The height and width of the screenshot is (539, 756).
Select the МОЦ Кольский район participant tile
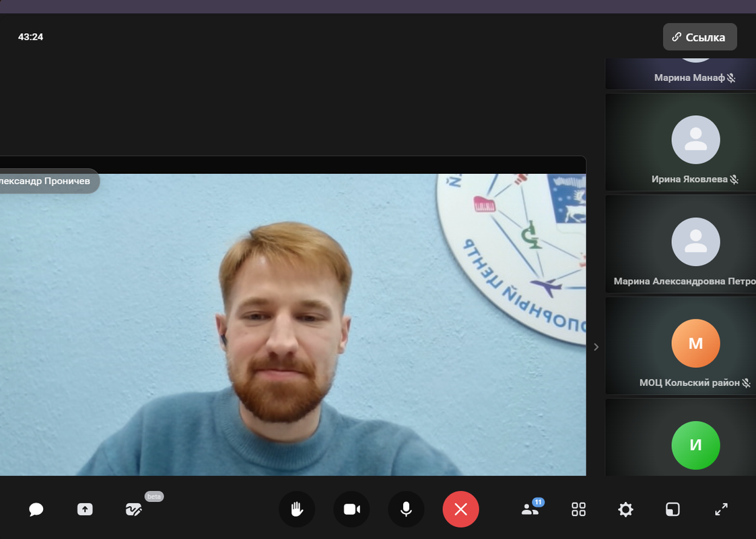coord(680,346)
